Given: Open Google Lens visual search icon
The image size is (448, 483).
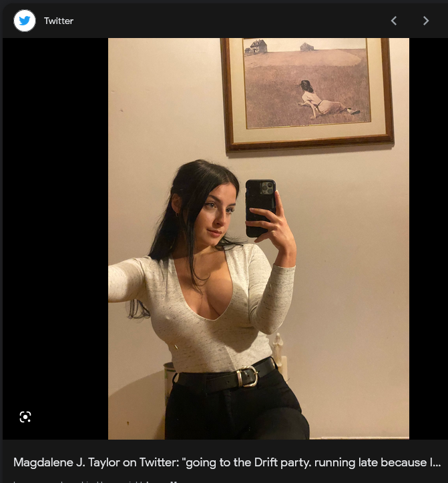Looking at the screenshot, I should pyautogui.click(x=25, y=417).
